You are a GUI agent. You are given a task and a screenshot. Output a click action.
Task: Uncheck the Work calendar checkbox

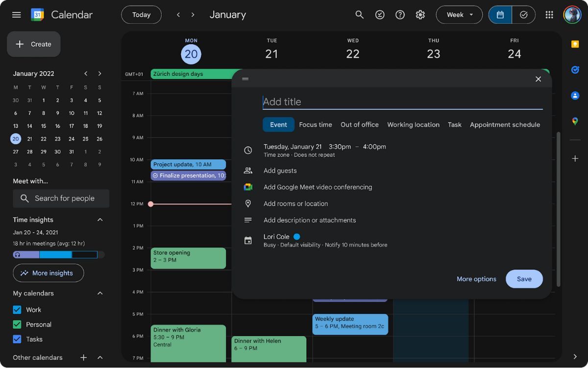coord(17,310)
